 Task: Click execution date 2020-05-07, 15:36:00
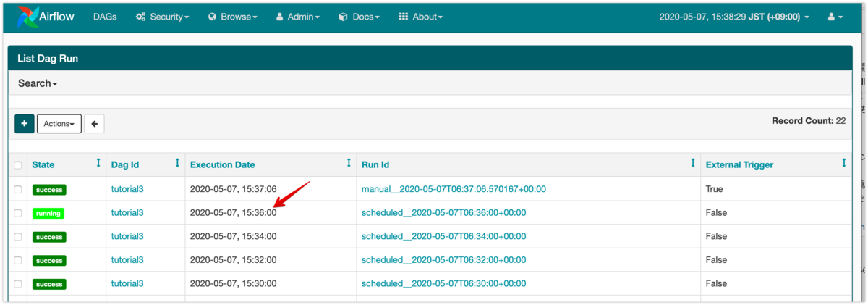click(x=233, y=213)
